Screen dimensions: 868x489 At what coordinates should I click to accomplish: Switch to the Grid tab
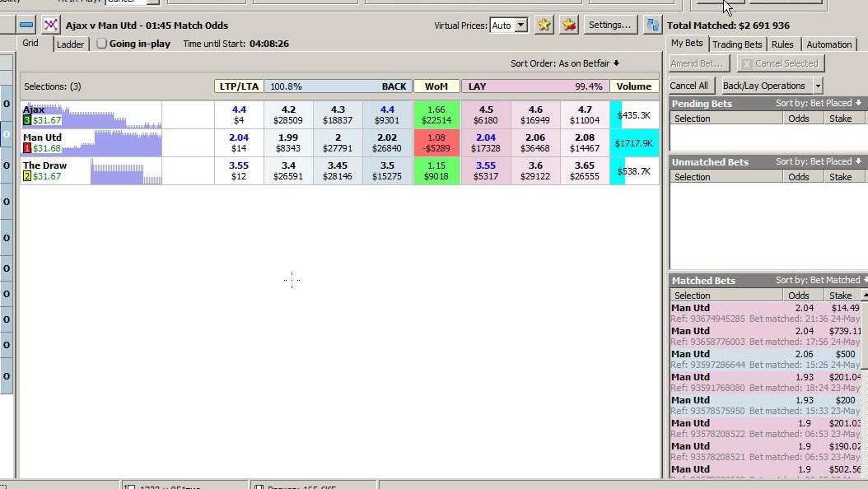[30, 43]
